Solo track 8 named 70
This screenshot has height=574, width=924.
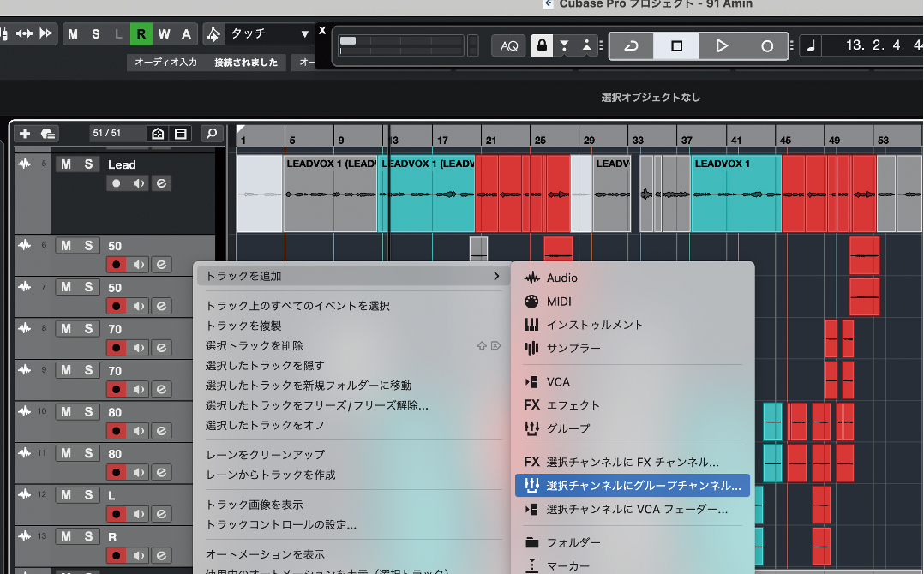coord(88,328)
